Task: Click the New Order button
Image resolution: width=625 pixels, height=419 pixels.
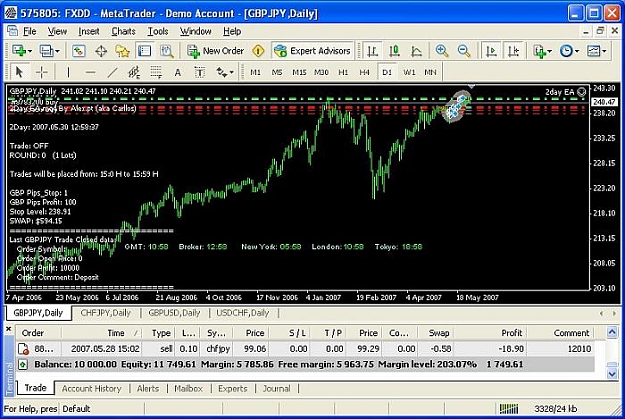Action: [x=216, y=51]
